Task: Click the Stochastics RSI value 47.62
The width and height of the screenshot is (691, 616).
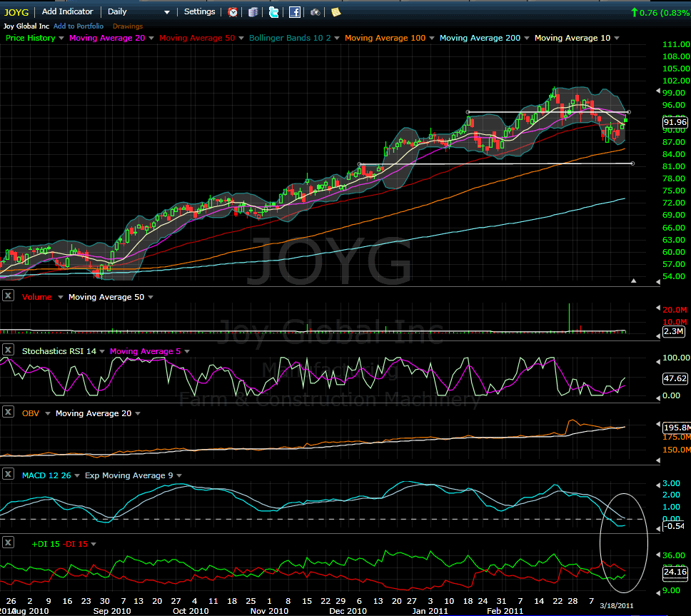Action: click(675, 378)
